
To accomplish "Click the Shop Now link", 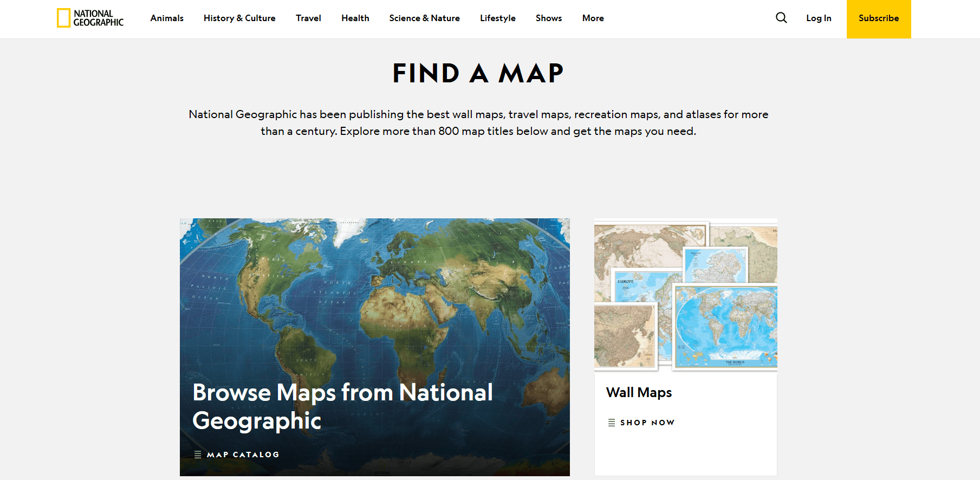I will 647,423.
